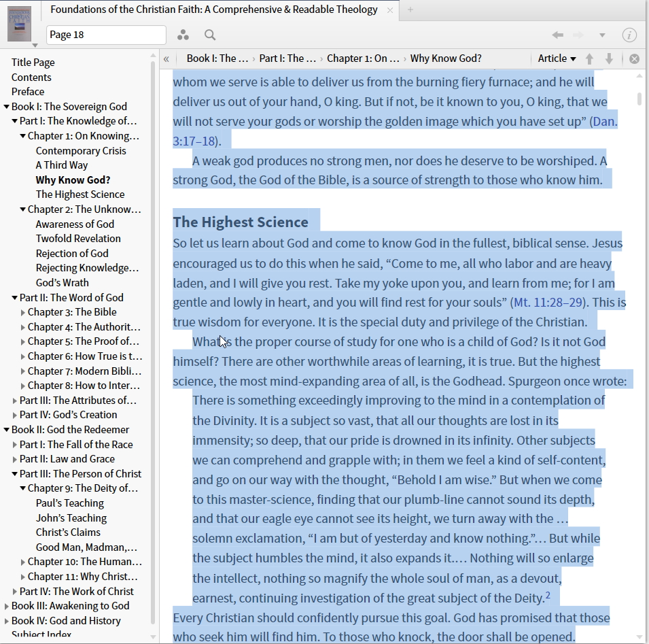Show resource information icon
The width and height of the screenshot is (649, 644).
tap(629, 35)
